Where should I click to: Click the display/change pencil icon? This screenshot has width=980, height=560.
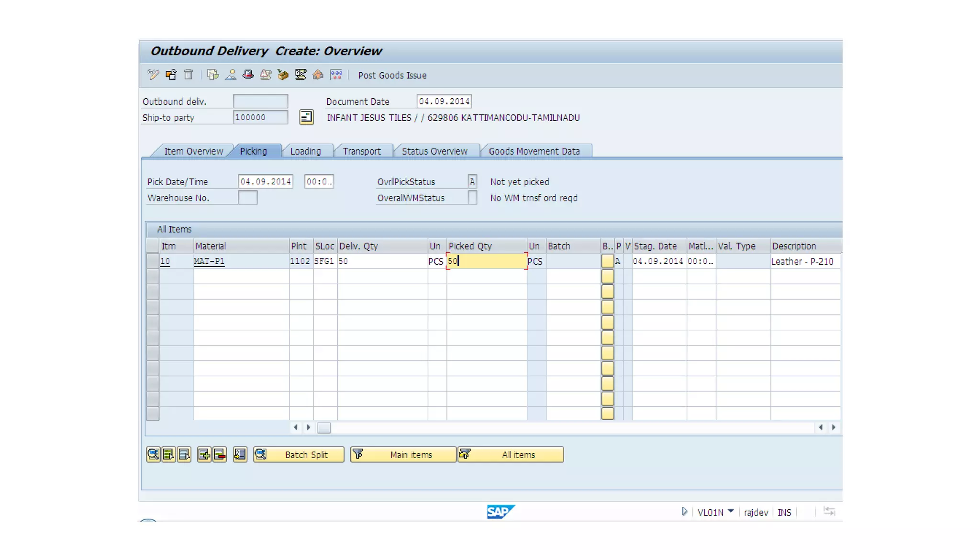(153, 75)
